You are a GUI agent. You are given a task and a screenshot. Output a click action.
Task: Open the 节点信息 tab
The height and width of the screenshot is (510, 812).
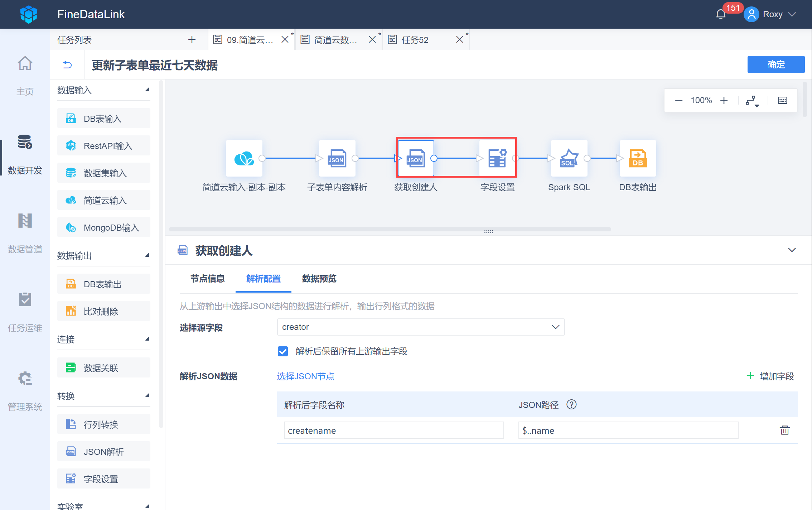(208, 279)
